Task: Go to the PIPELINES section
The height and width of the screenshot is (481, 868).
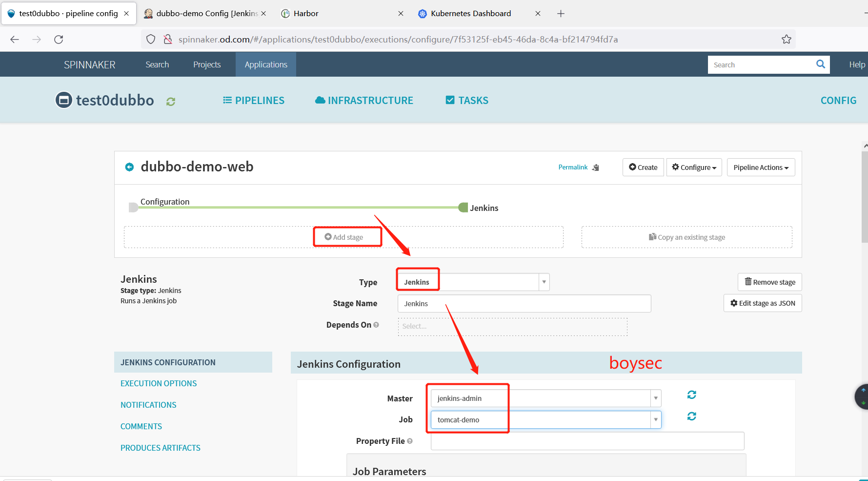Action: 254,101
